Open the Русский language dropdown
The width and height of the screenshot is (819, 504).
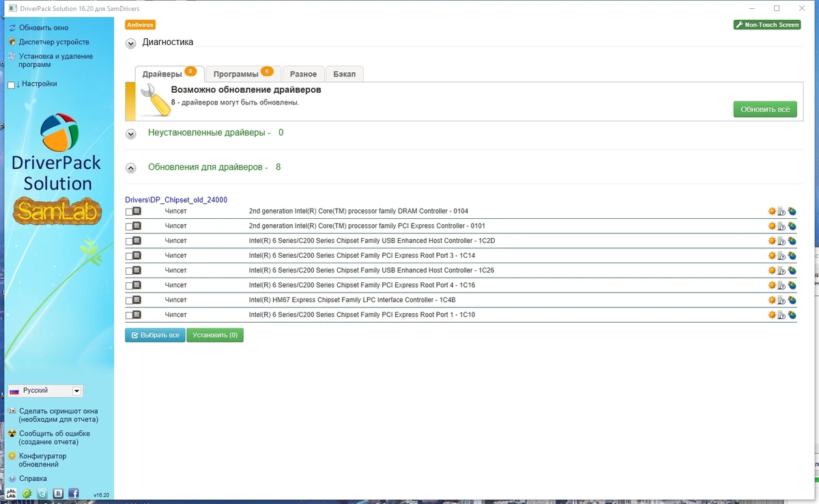point(45,391)
